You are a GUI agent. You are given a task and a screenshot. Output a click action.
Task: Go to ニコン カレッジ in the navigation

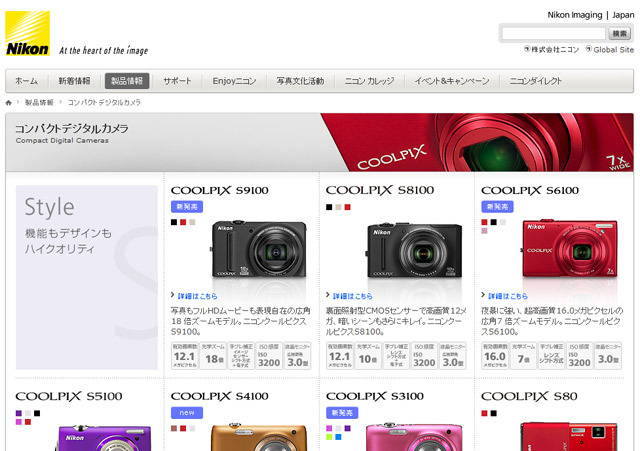click(x=369, y=81)
